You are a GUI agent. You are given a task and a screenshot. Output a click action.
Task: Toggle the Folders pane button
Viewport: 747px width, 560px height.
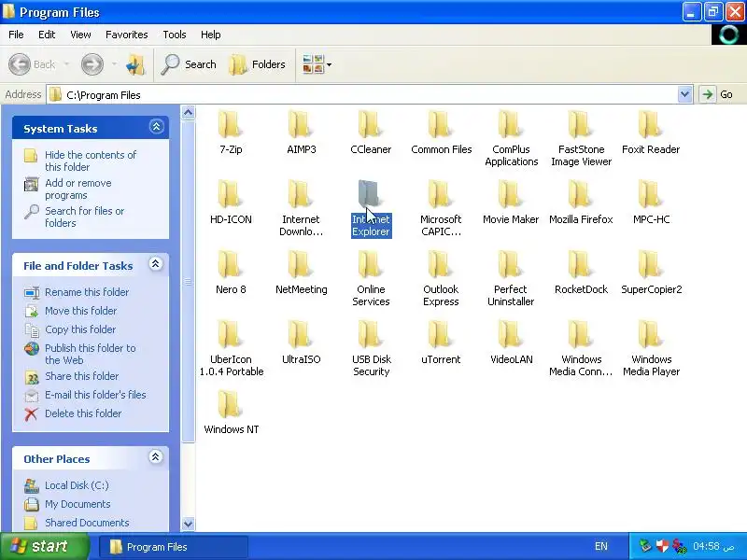(258, 64)
